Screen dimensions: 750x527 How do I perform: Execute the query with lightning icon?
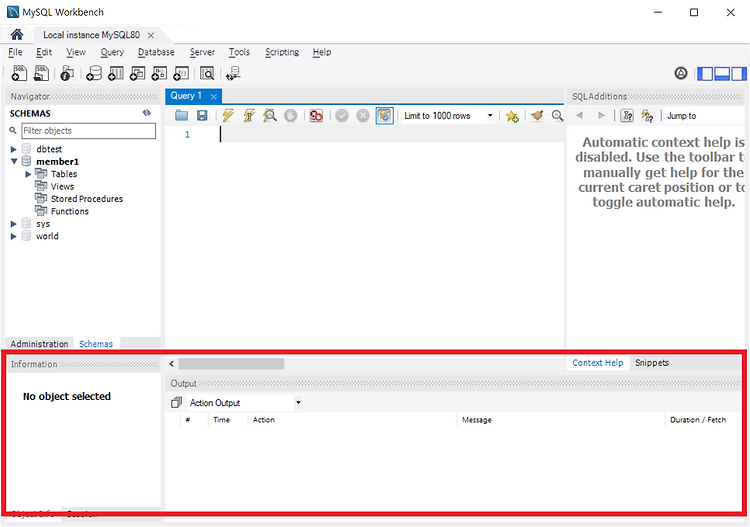(x=228, y=115)
